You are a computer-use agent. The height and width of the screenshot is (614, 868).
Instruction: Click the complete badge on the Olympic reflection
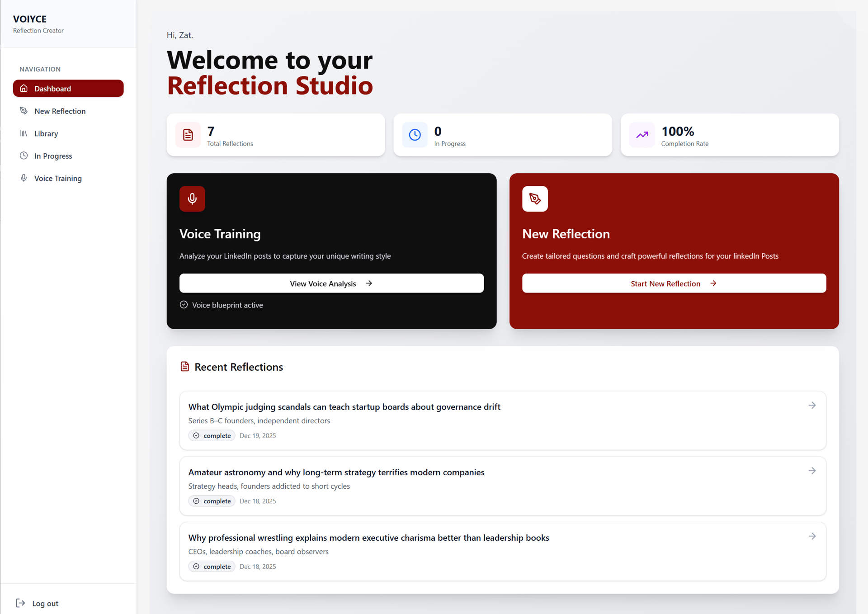212,436
